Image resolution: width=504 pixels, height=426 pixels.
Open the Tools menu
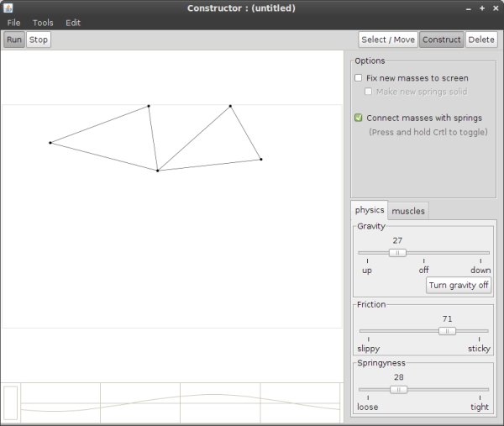[43, 23]
